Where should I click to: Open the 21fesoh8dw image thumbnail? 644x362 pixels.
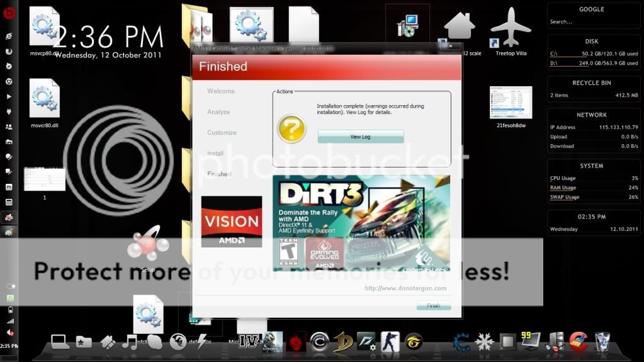coord(511,103)
